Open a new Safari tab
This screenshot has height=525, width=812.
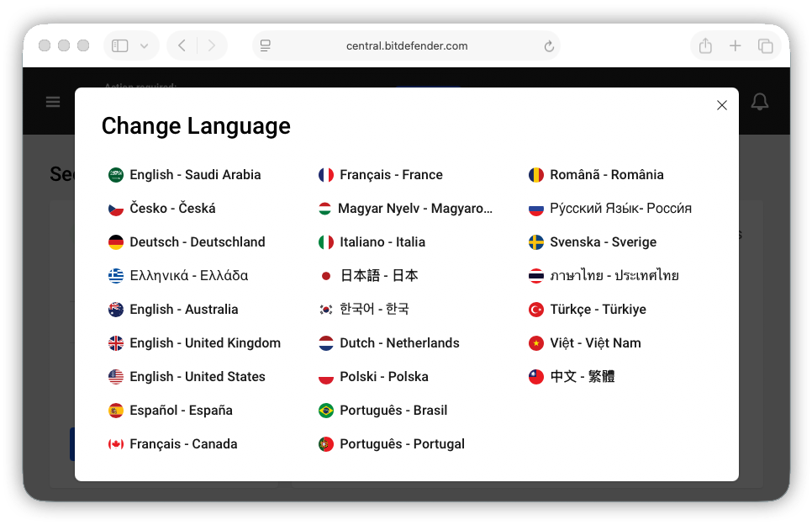pyautogui.click(x=735, y=45)
